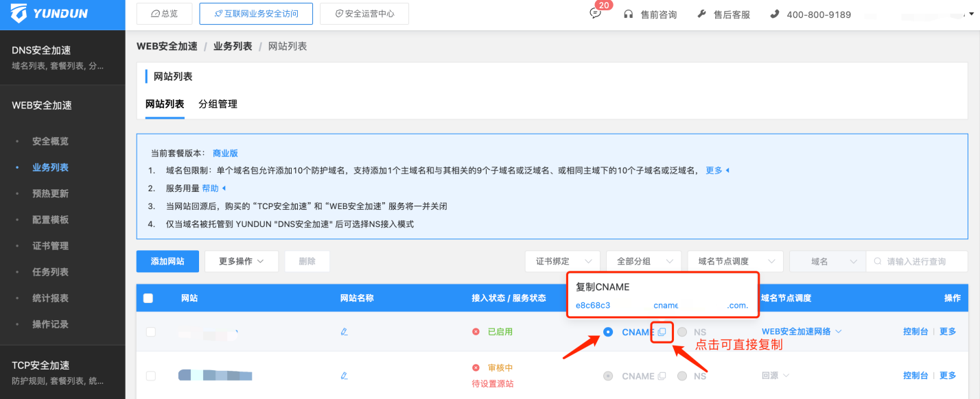Edit site name in the 审核中 row
980x399 pixels.
coord(345,376)
